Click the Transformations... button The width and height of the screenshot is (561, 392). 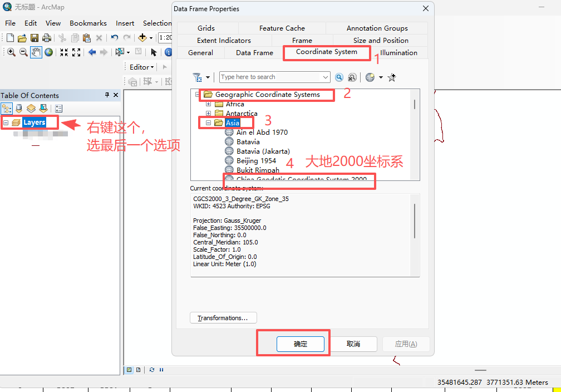point(223,318)
